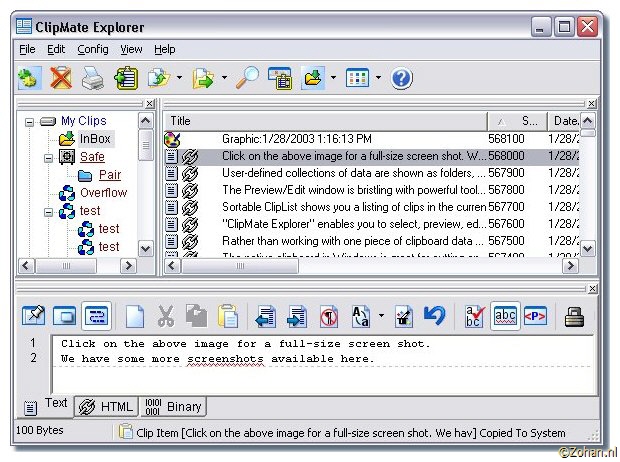Click the pushpin stay-on-top icon
The image size is (620, 462).
[33, 316]
